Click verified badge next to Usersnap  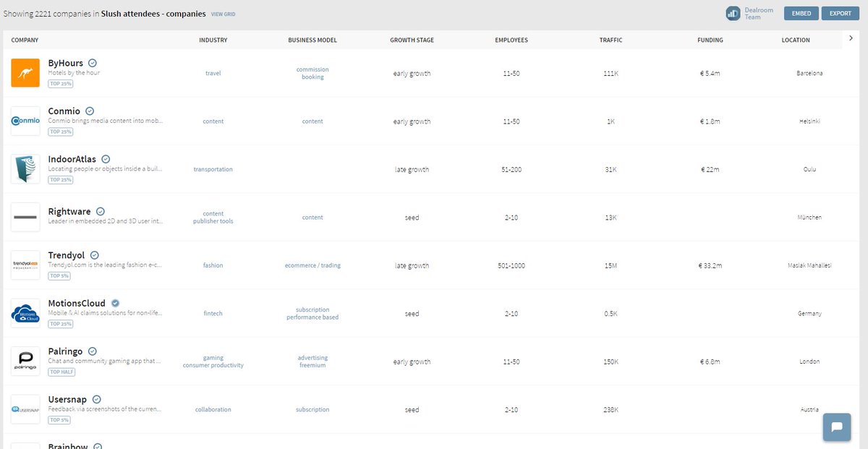click(97, 399)
